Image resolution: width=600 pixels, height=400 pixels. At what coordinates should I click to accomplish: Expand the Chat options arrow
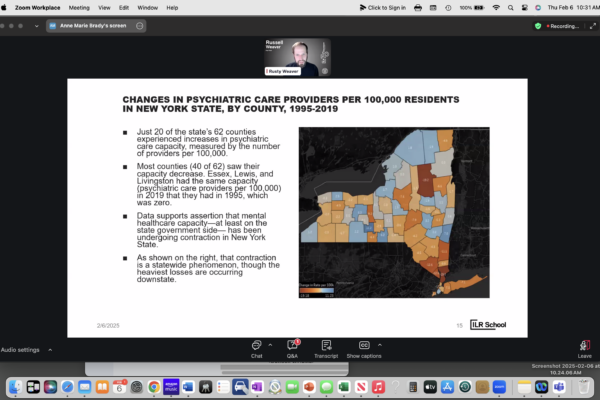[271, 343]
